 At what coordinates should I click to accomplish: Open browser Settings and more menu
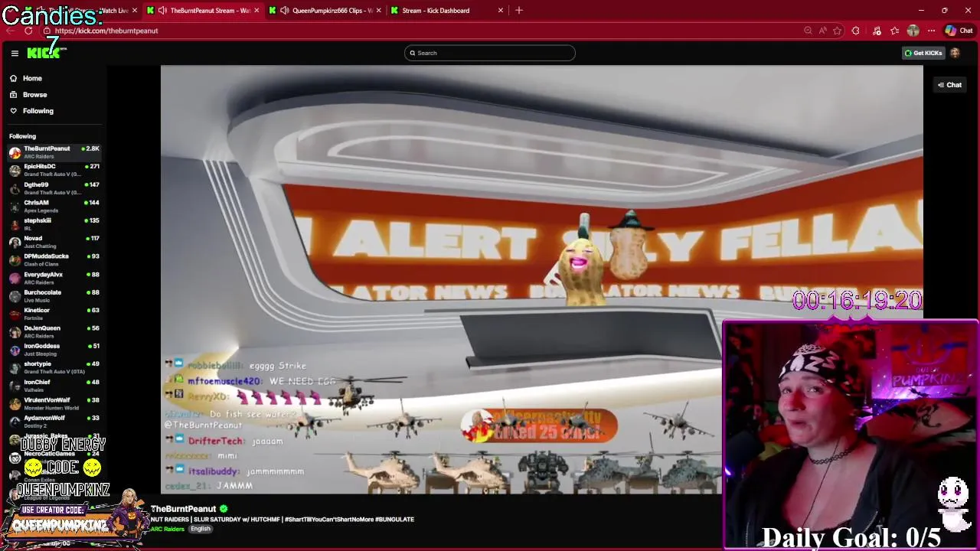click(x=931, y=31)
